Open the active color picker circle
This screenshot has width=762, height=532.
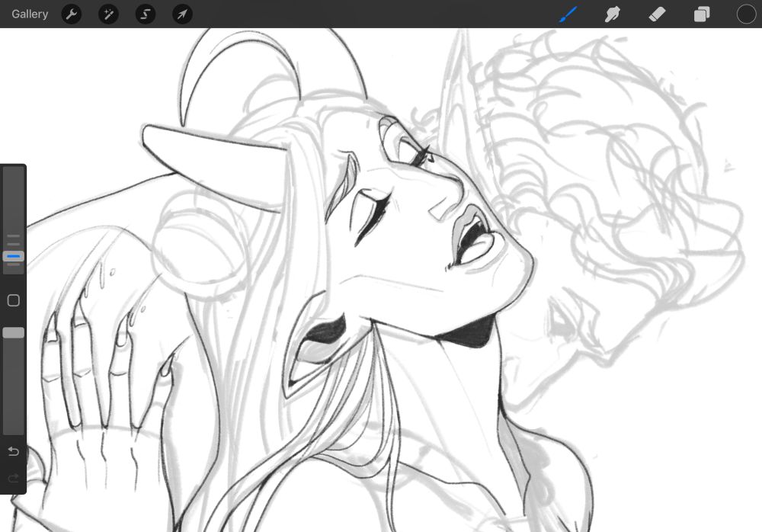(746, 14)
